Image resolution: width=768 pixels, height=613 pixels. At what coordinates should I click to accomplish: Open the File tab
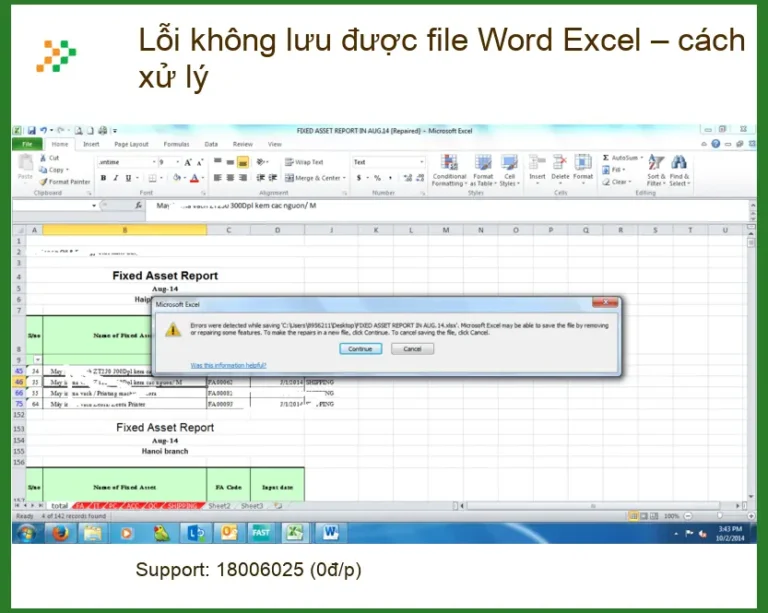(x=27, y=144)
